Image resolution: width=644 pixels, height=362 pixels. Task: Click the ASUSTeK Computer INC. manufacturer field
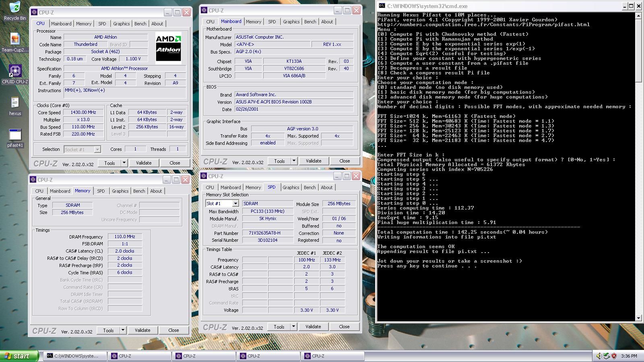[x=294, y=37]
